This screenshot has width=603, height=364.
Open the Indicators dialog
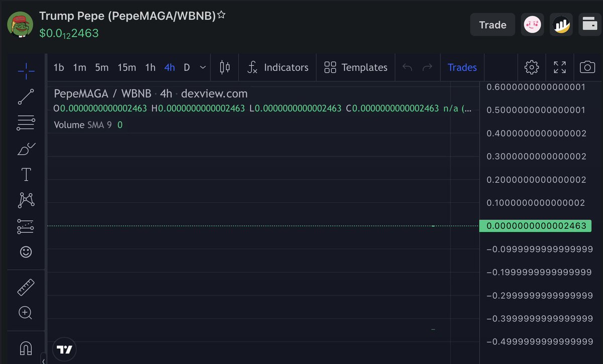click(x=278, y=67)
